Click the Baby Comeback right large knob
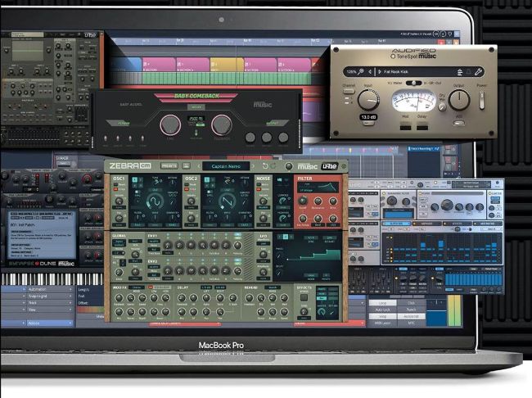Viewport: 532px width, 398px height. click(222, 124)
